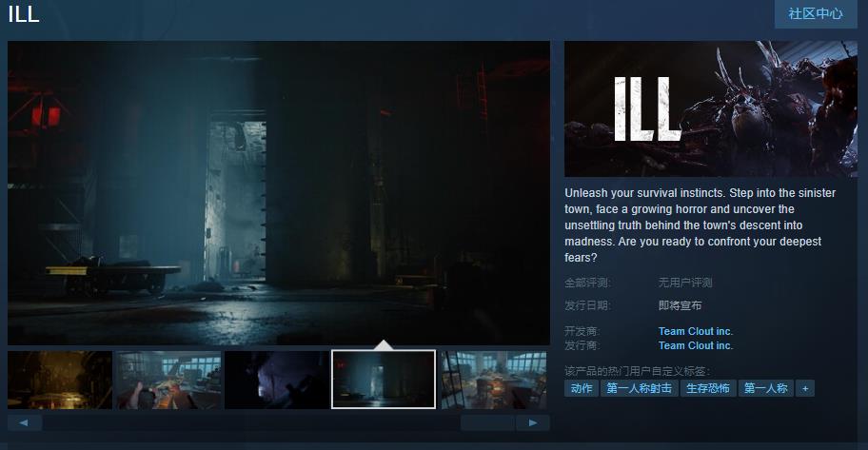Click the thumbnail strip scrollbar handle
Viewport: 868px width, 450px height.
[x=487, y=422]
